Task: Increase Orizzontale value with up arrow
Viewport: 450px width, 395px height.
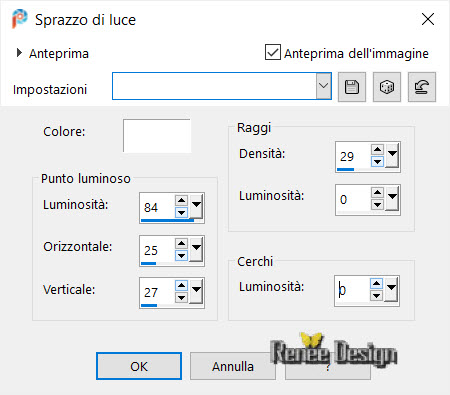Action: pyautogui.click(x=181, y=243)
